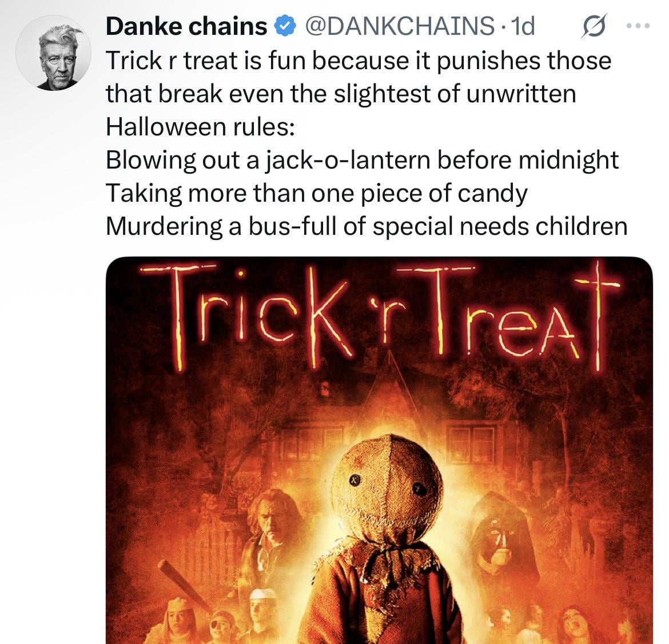Click the line "Taking more than one piece of candy"

coord(316,193)
